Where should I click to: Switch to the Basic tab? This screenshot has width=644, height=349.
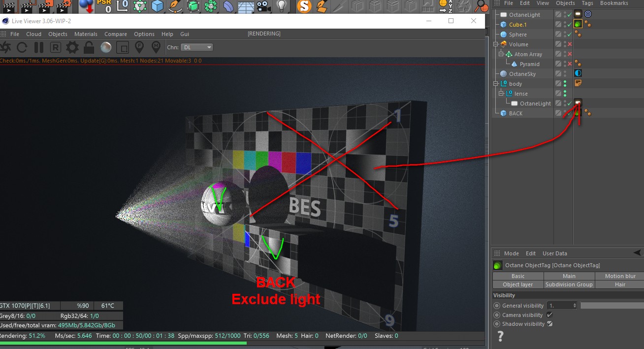(518, 276)
